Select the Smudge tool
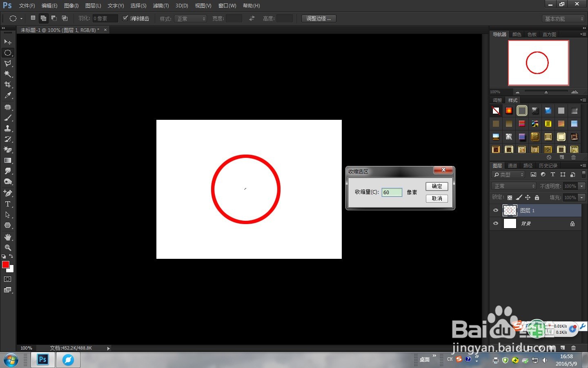Screen dimensions: 588x368 [8, 171]
